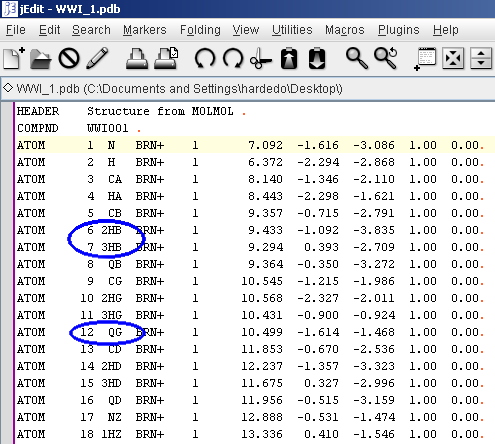Click value 13.336 in the 1HZ row
Viewport: 495px width, 444px height.
click(262, 434)
